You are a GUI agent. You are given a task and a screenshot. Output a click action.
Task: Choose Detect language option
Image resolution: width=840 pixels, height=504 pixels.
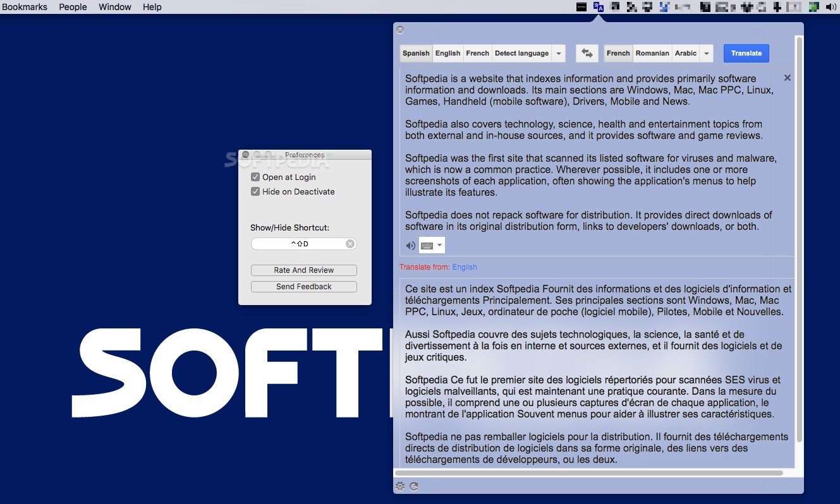click(x=521, y=53)
